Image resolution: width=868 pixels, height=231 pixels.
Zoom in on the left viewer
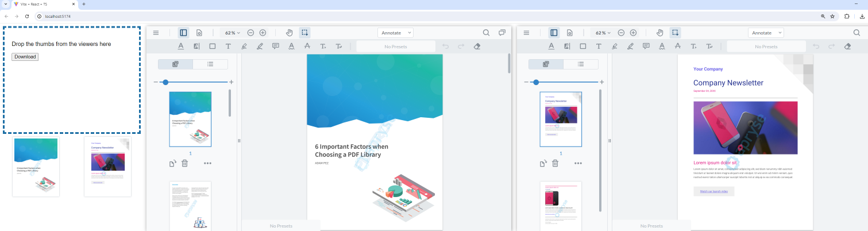pyautogui.click(x=263, y=33)
